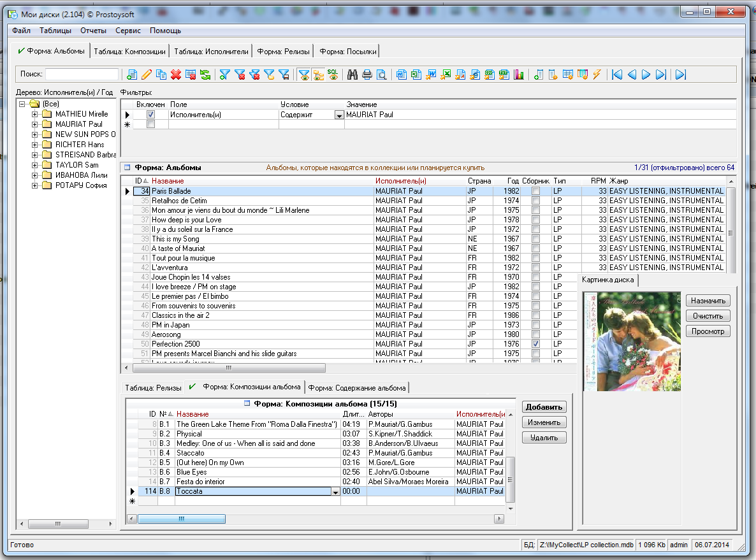The image size is (756, 560).
Task: Toggle Сборник checkbox for Perfection 2500
Action: tap(535, 344)
